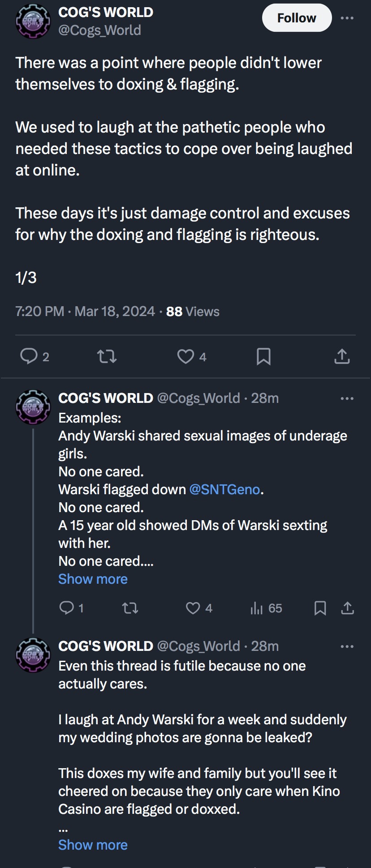Image resolution: width=371 pixels, height=868 pixels.
Task: Share the main post
Action: 342,356
